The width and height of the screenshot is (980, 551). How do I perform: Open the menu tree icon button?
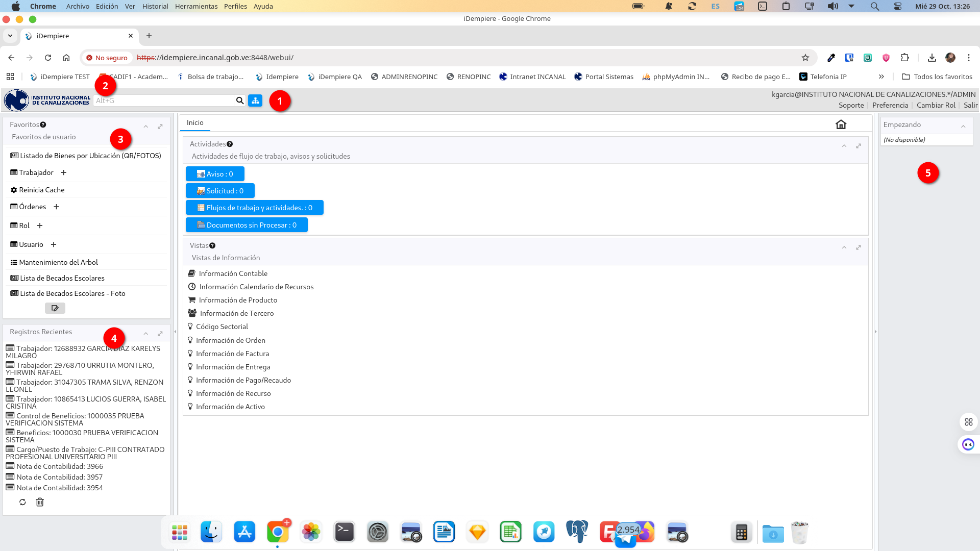[x=255, y=101]
